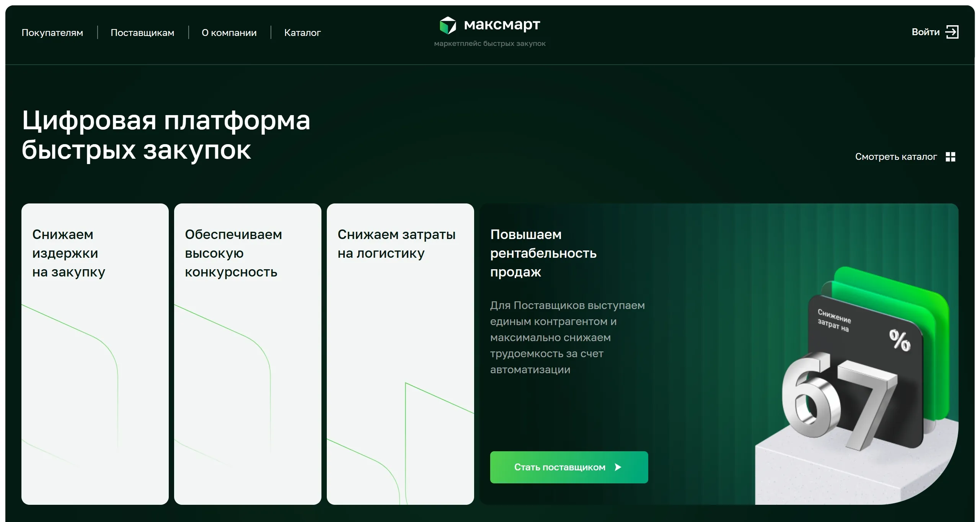This screenshot has height=522, width=980.
Task: Click the 3D percent sign graphic
Action: pyautogui.click(x=899, y=340)
